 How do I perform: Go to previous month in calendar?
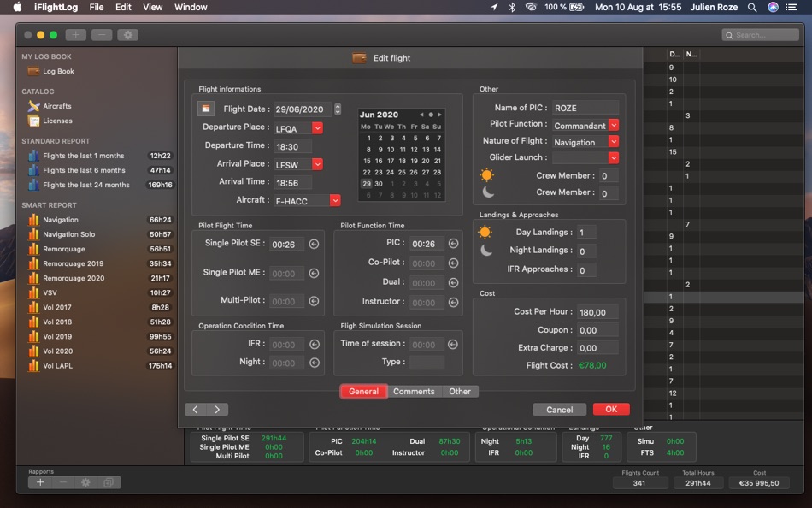coord(421,115)
